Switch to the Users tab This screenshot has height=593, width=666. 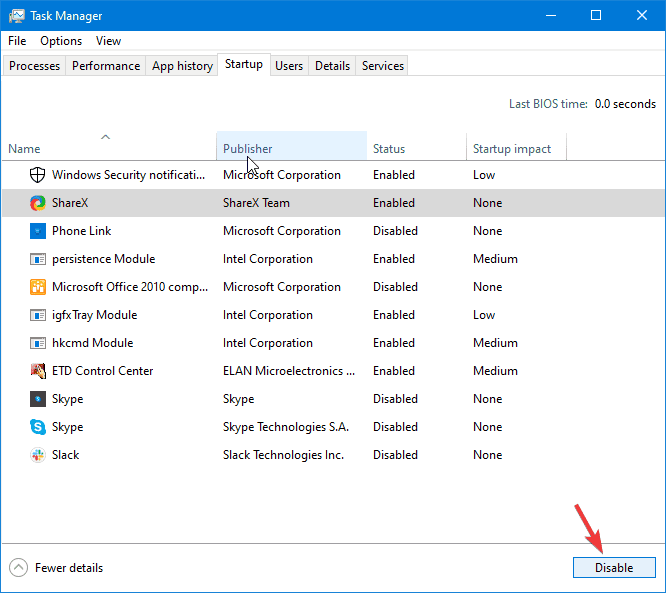click(289, 66)
